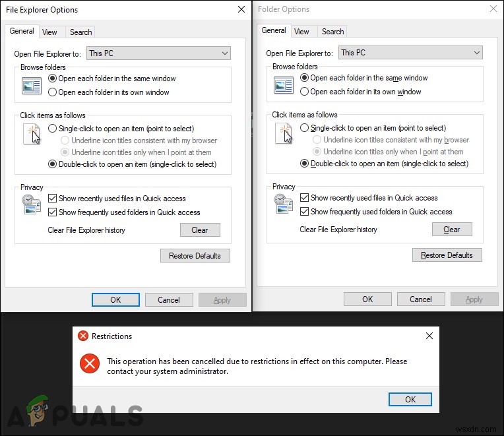Toggle recently used files checkbox in Folder Options
504x436 pixels.
(304, 198)
